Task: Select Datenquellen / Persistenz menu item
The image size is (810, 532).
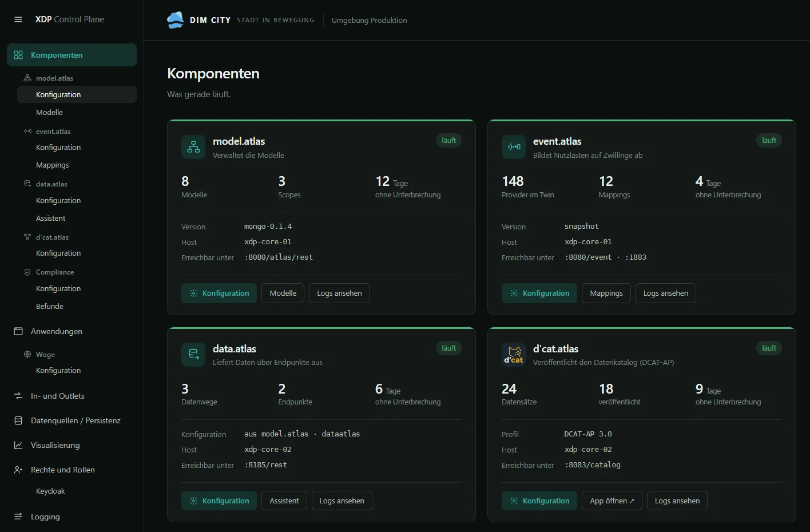Action: (x=72, y=420)
